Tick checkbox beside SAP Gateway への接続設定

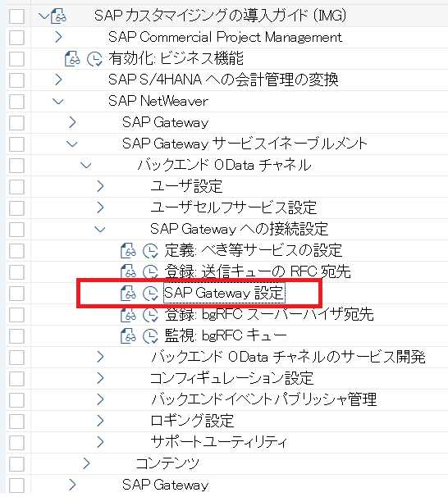(16, 230)
